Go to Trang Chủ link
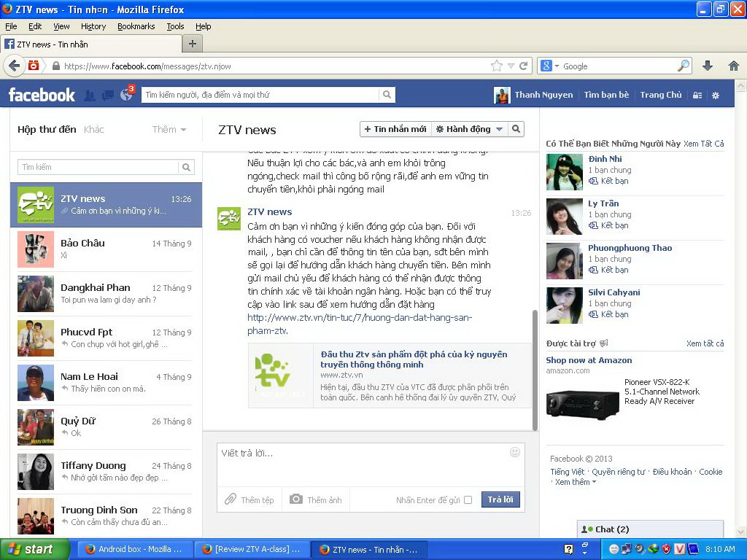This screenshot has height=560, width=747. (x=661, y=95)
